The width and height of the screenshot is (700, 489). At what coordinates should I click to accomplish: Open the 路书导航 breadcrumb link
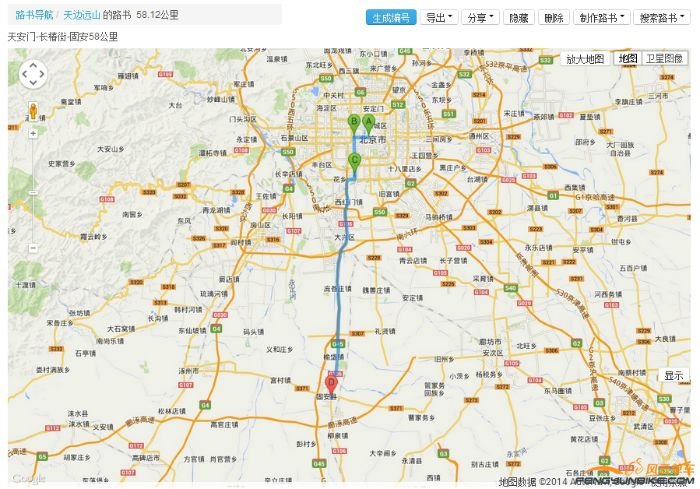[34, 15]
